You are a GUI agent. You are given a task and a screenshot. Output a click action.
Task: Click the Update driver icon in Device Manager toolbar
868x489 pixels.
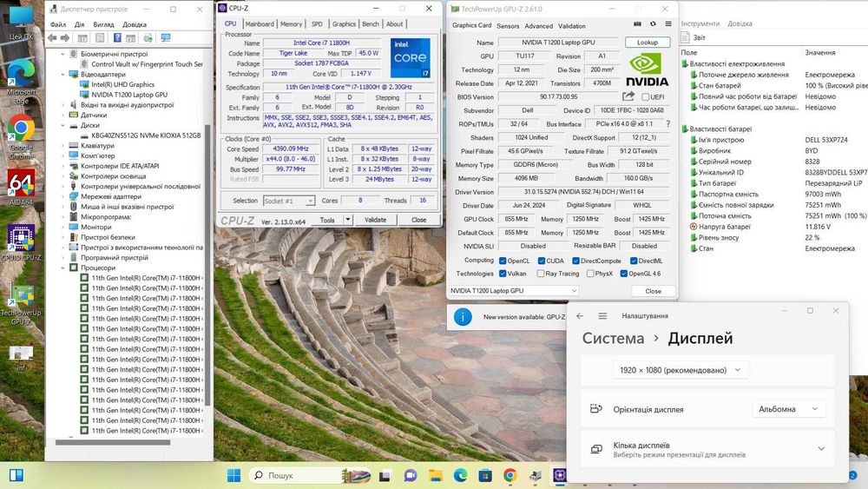148,38
